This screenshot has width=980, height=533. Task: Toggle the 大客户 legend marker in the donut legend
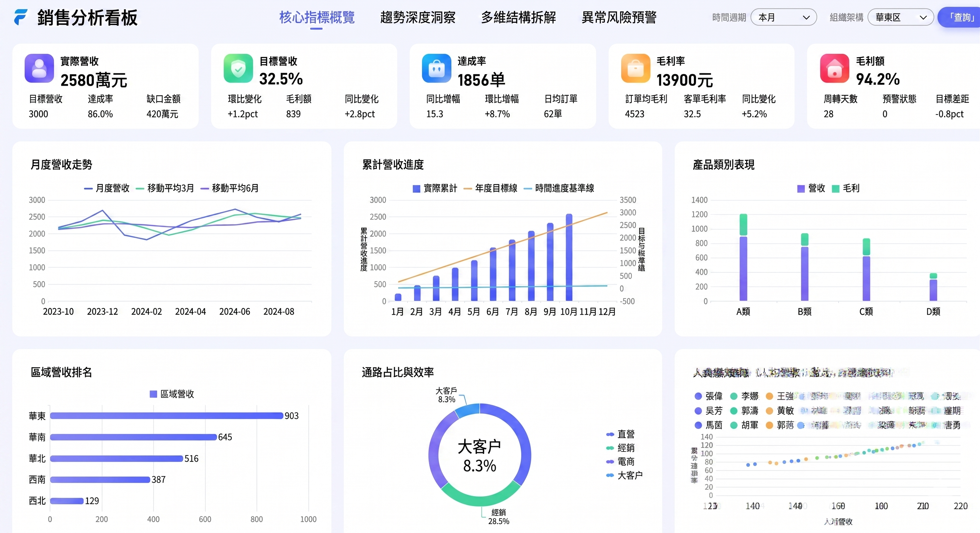coord(610,475)
